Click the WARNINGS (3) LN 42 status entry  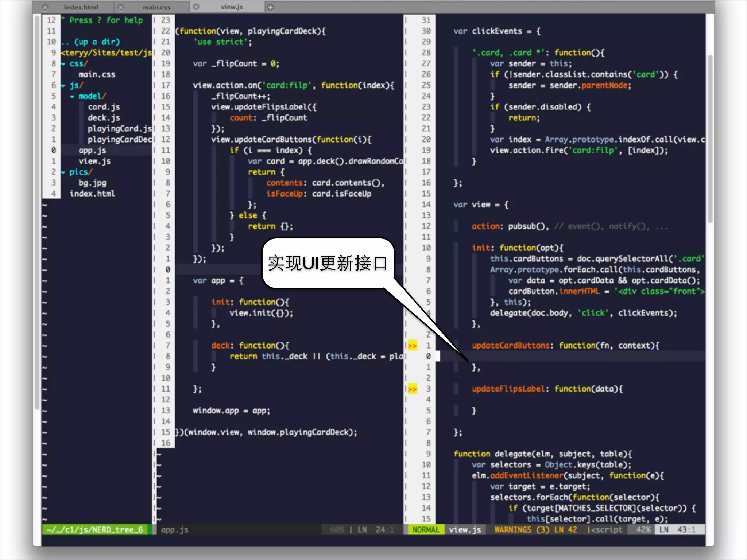536,530
